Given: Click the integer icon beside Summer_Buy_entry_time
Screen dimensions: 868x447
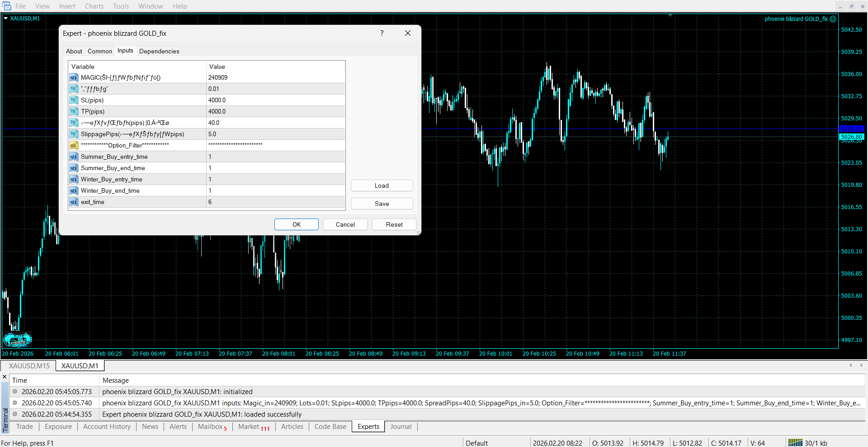Looking at the screenshot, I should click(73, 157).
